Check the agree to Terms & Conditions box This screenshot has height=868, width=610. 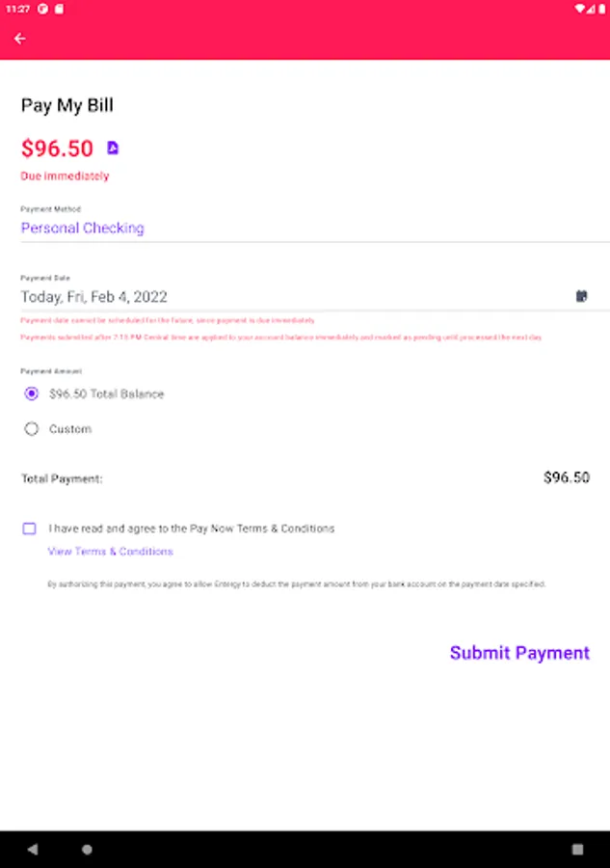pos(30,529)
